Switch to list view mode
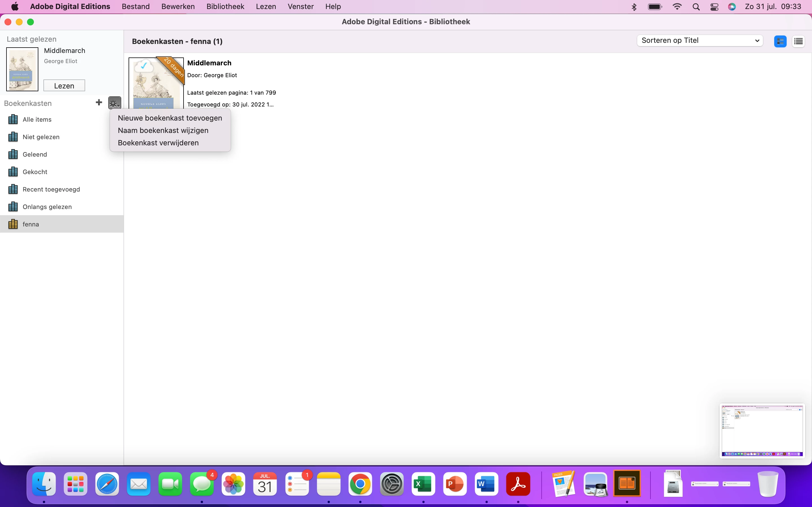This screenshot has height=507, width=812. pos(798,41)
